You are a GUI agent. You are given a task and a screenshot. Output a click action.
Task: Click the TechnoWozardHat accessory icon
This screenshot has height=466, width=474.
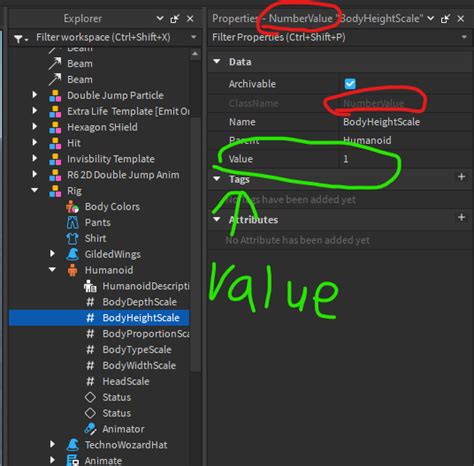(72, 445)
